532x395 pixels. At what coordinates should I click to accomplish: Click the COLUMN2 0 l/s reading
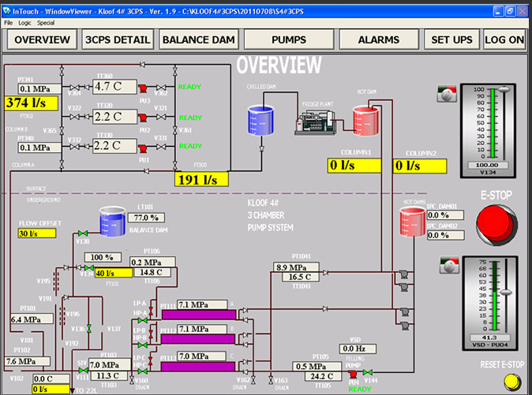tap(420, 166)
